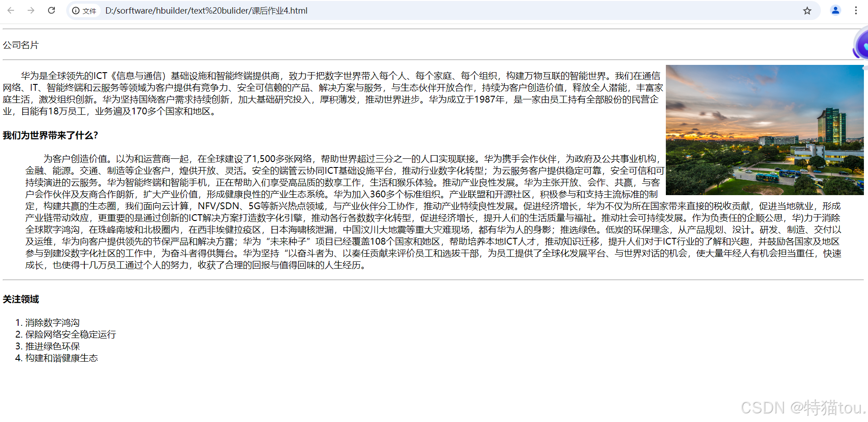The width and height of the screenshot is (868, 422).
Task: Select list item 推进绿色环保
Action: tap(53, 346)
